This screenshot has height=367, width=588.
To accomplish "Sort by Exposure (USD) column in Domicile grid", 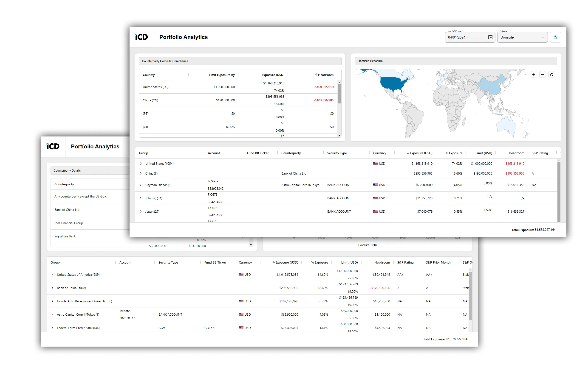I will (x=421, y=153).
